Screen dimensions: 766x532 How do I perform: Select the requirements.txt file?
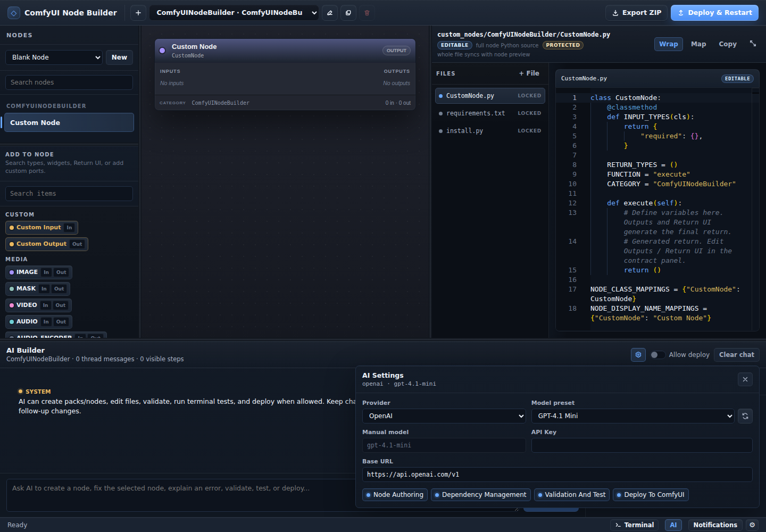[x=490, y=113]
